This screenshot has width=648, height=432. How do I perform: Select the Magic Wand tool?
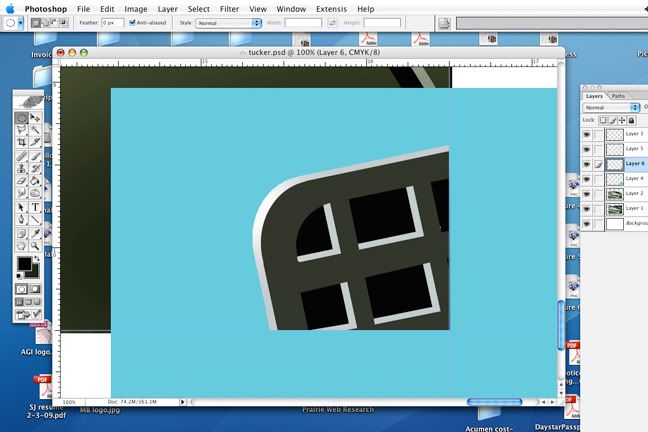click(35, 130)
